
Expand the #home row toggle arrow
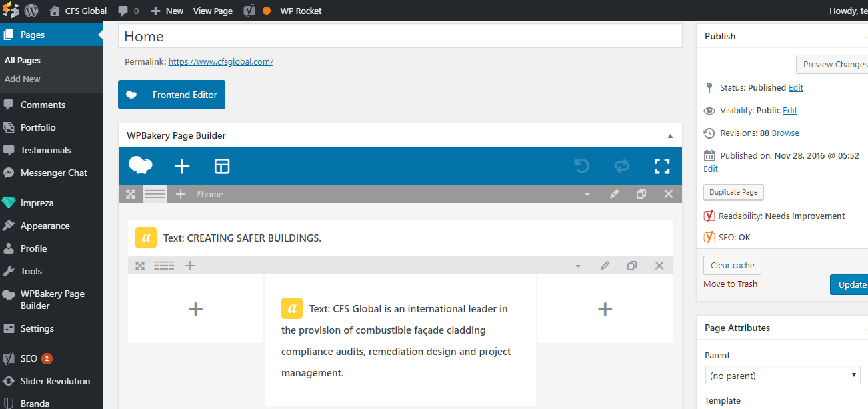pyautogui.click(x=587, y=194)
